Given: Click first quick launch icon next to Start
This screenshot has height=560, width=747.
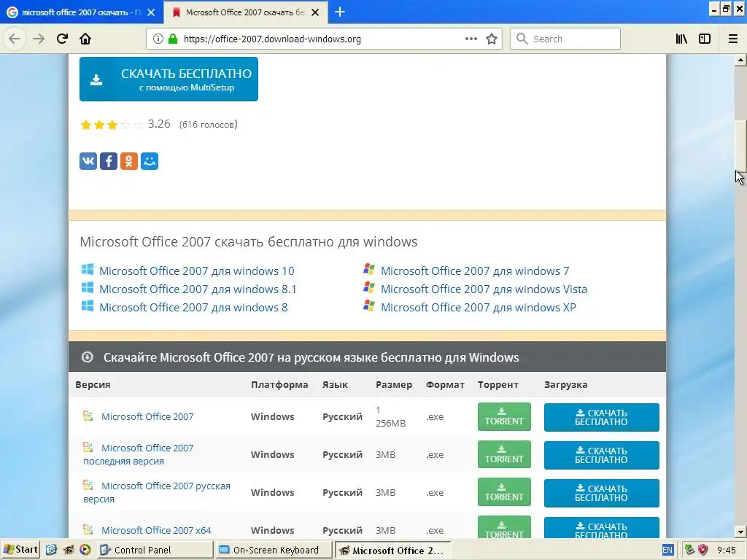Looking at the screenshot, I should pos(52,550).
